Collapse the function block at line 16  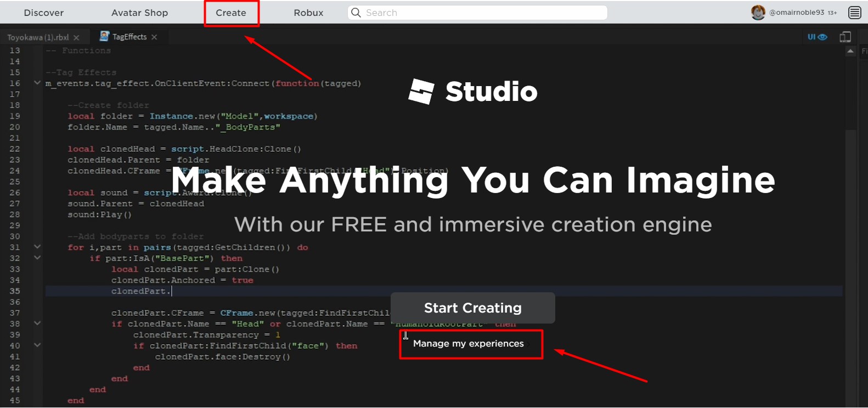coord(37,83)
